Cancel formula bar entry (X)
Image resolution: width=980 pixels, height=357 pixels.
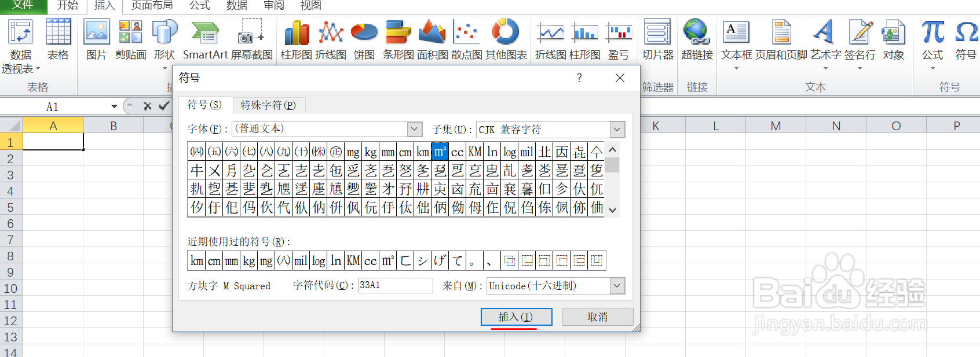point(147,106)
